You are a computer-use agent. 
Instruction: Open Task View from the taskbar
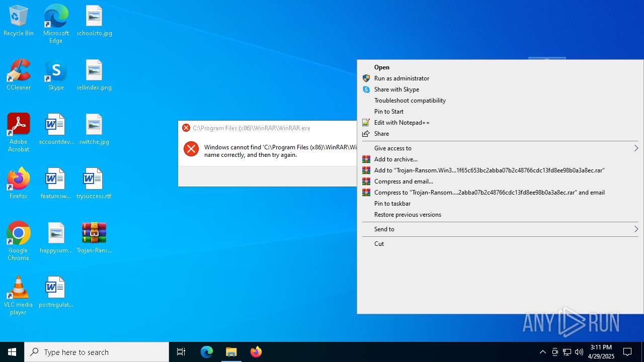click(x=181, y=352)
